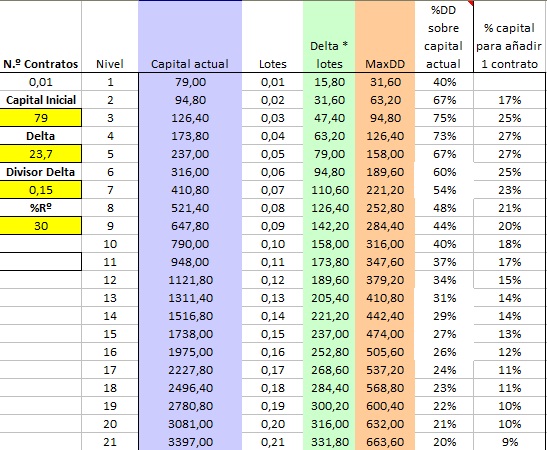Select %DD cell 20% in level 21 row
Viewport: 547px width, 450px height.
point(444,442)
